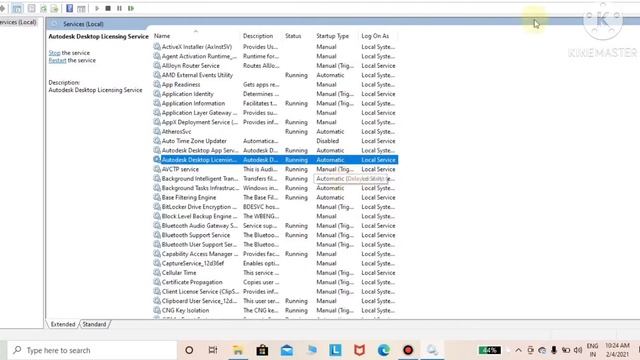This screenshot has height=360, width=640.
Task: Open Task View from the taskbar
Action: [x=213, y=350]
